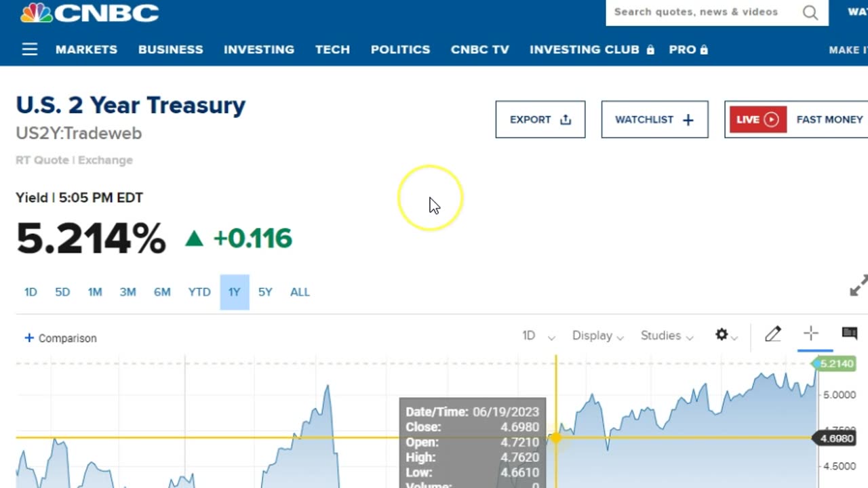868x488 pixels.
Task: Click the MAKE IT link in navbar
Action: [x=848, y=49]
